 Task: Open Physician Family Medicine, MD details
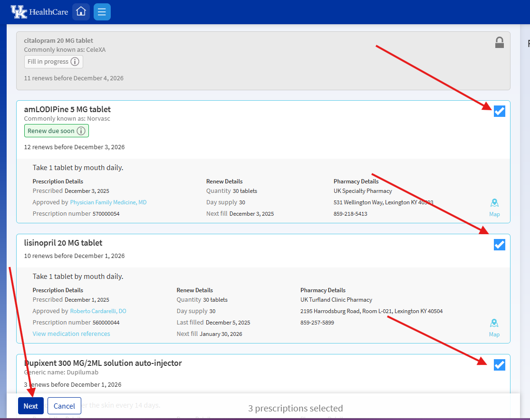[108, 202]
